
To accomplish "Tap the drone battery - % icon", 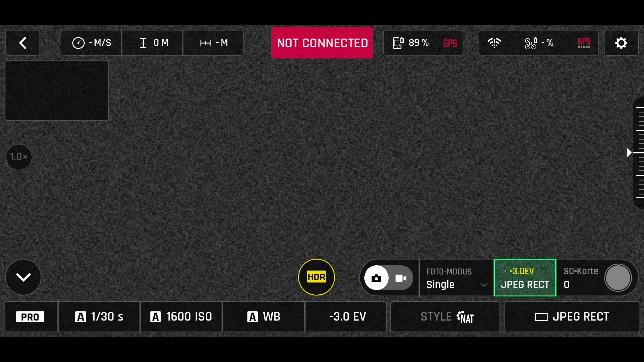I will coord(538,43).
